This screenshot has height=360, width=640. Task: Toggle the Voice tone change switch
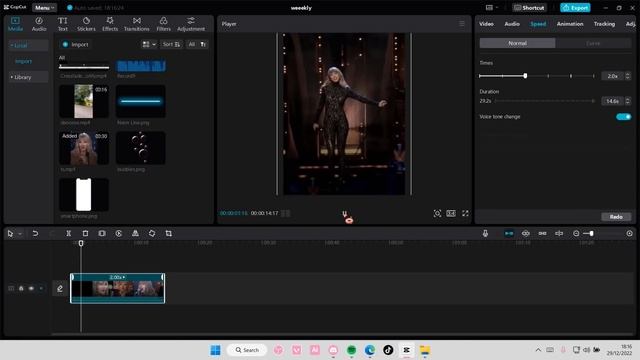(623, 117)
